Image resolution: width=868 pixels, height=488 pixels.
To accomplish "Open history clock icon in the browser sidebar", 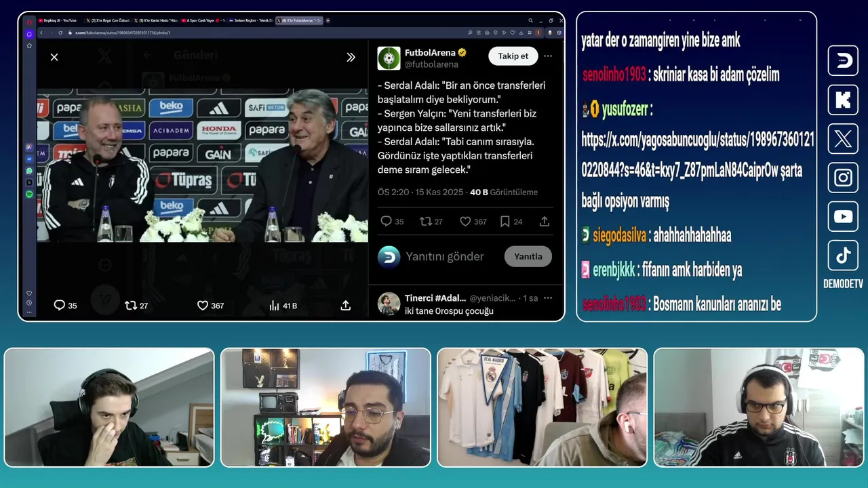I will 29,302.
